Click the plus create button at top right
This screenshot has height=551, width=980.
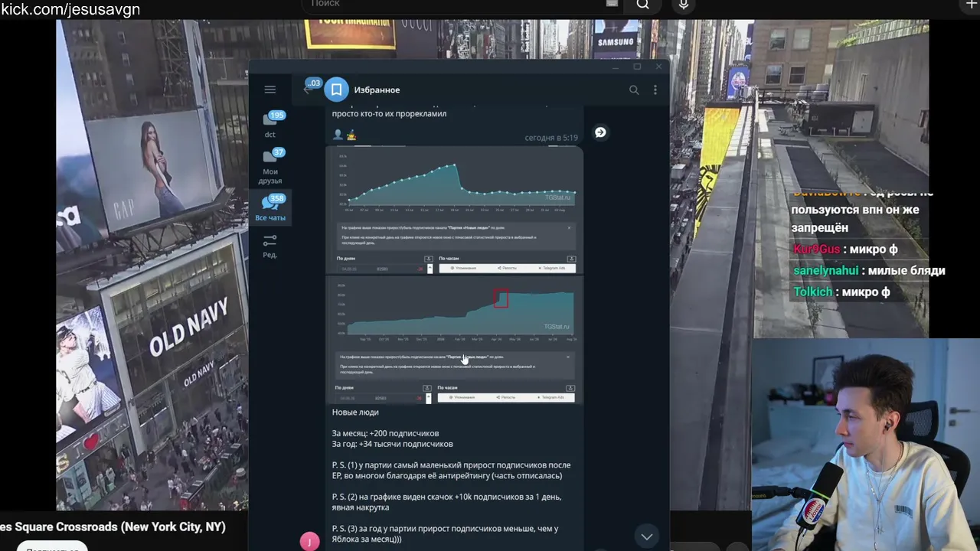pyautogui.click(x=972, y=5)
